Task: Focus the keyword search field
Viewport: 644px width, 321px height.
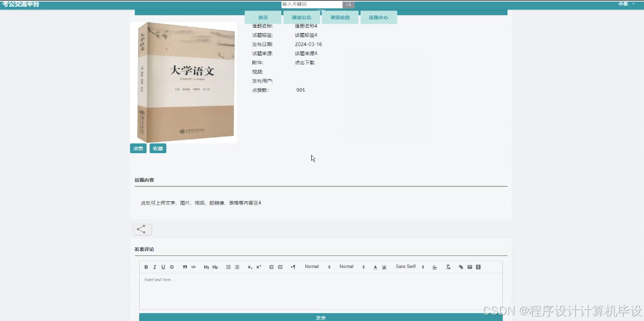Action: coord(312,4)
